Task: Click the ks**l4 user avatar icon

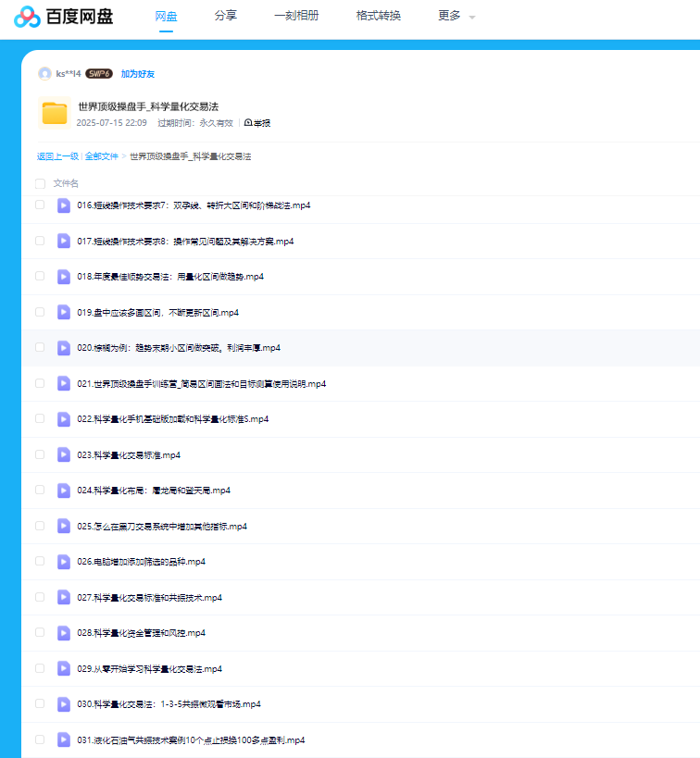Action: coord(44,74)
